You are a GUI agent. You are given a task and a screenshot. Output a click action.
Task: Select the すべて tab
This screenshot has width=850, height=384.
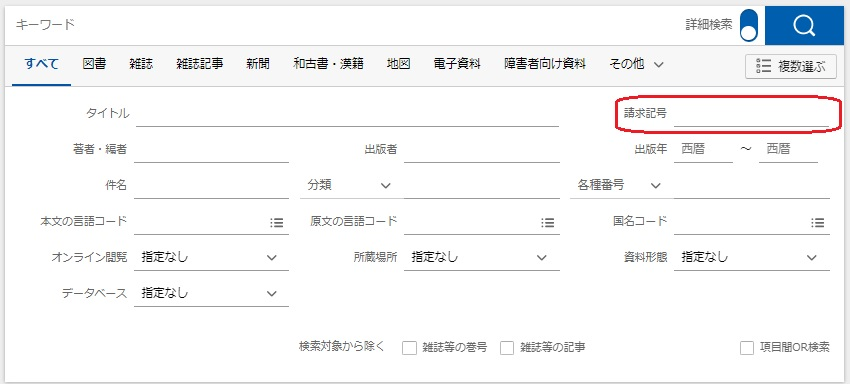point(41,64)
